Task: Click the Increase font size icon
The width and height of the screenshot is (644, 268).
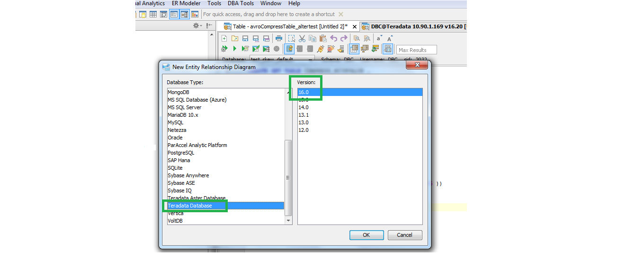Action: (390, 38)
